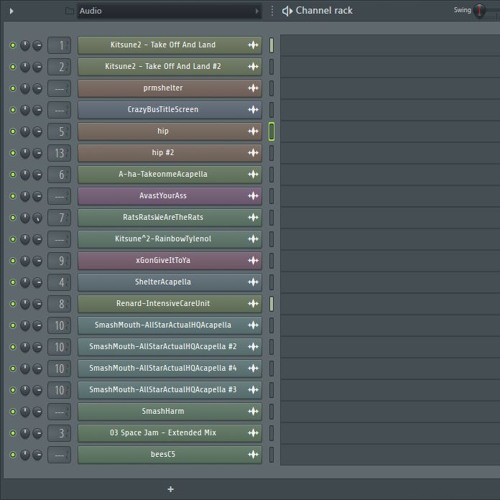Click waveform icon on A-ha-TakeonmeAcapella channel

pyautogui.click(x=253, y=174)
